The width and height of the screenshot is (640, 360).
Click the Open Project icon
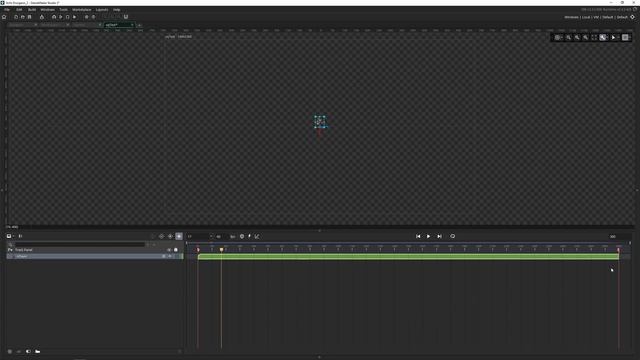(x=22, y=17)
